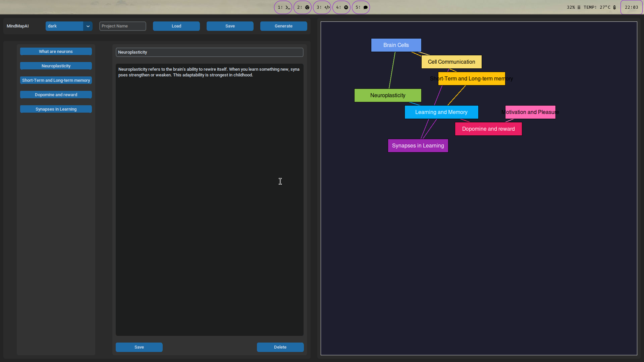Click the Load project button

tap(176, 26)
